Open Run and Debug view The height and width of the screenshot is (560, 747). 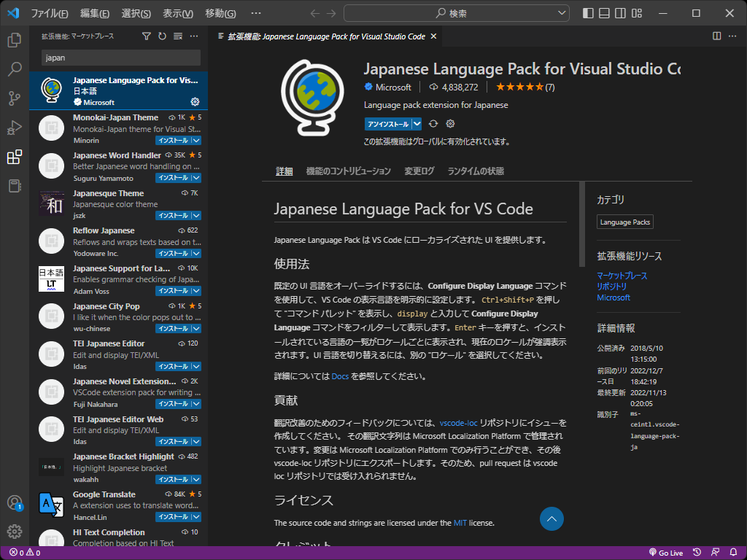click(x=15, y=128)
